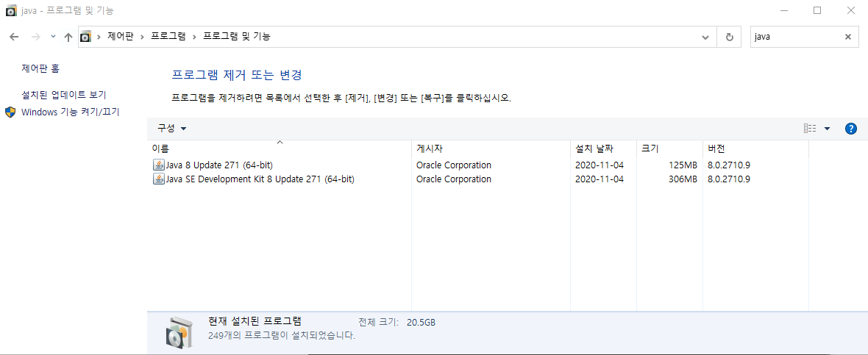Open 설치된 업데이트 보기 link
Viewport: 868px width, 355px height.
[64, 95]
